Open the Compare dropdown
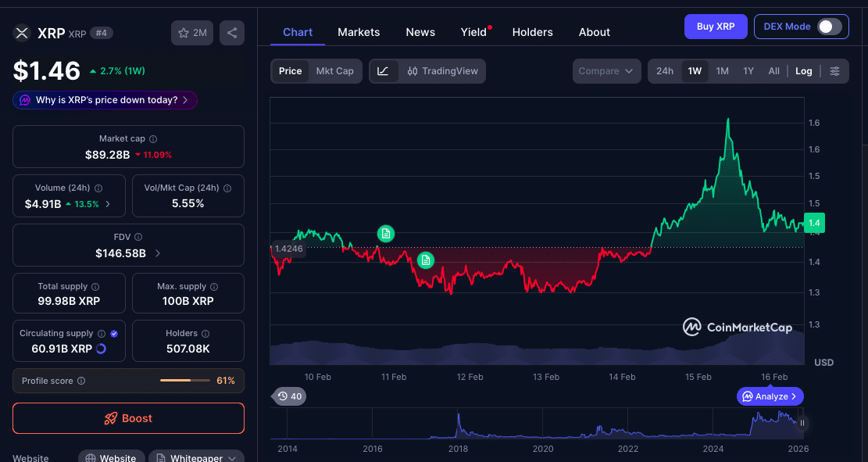 (607, 71)
